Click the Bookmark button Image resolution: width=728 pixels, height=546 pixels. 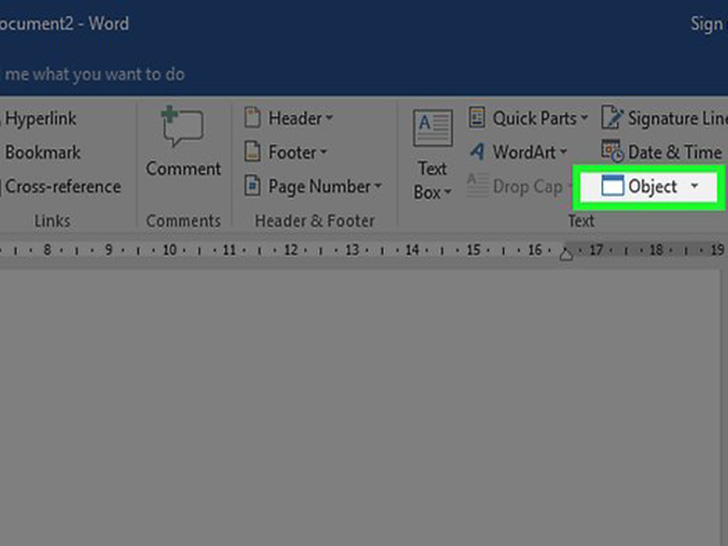tap(43, 152)
